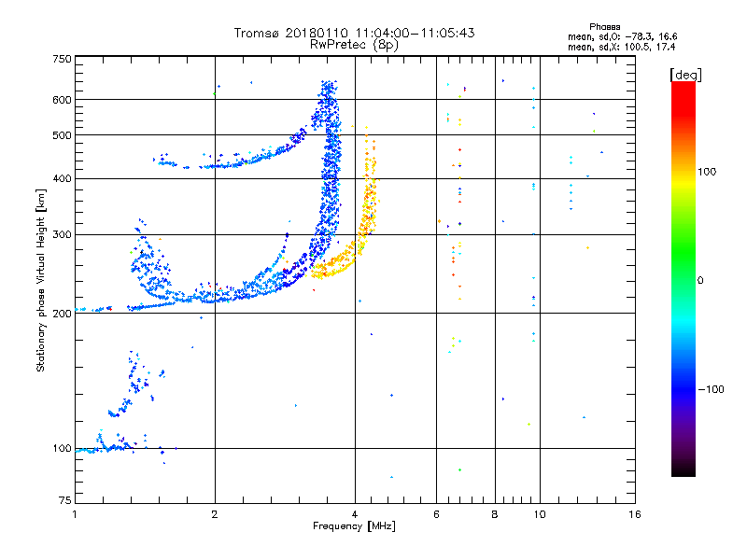This screenshot has width=747, height=560.
Task: Click the '[deg]' colorbar unit label
Action: [x=685, y=75]
